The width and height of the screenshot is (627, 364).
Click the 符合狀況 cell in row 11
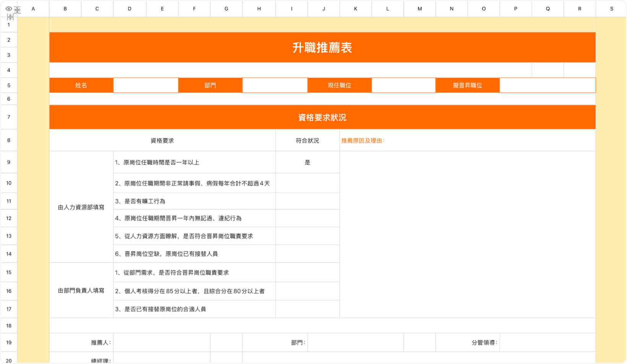[x=307, y=201]
